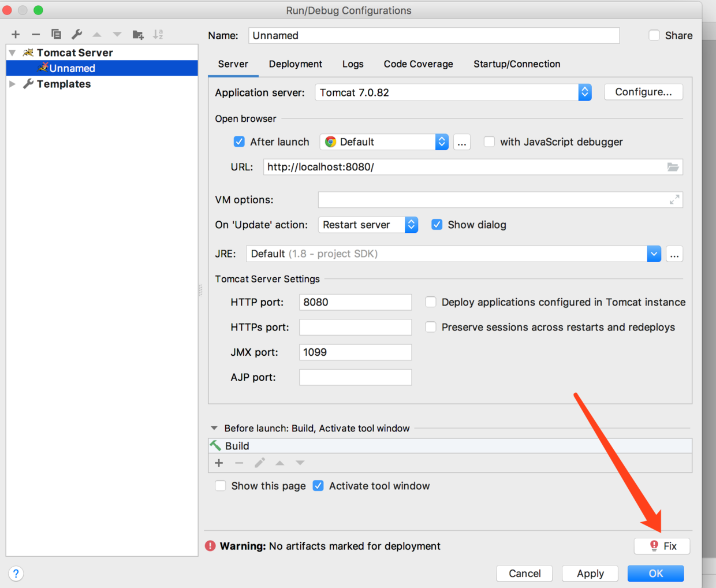
Task: Add new configuration with plus icon
Action: (16, 35)
